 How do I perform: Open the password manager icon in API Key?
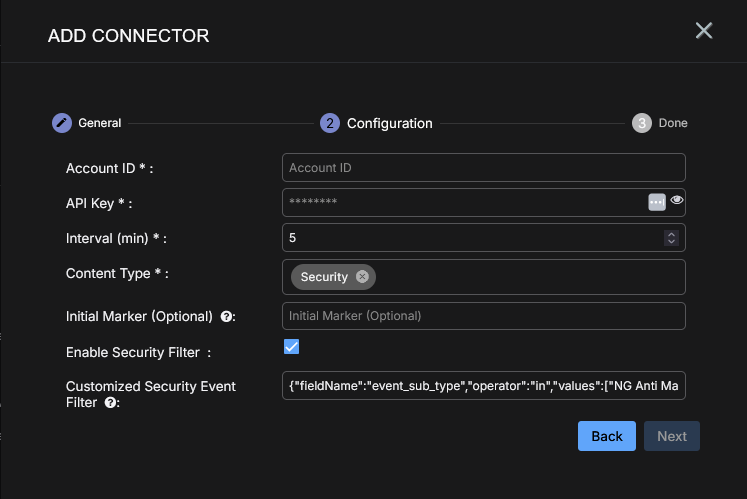[657, 202]
